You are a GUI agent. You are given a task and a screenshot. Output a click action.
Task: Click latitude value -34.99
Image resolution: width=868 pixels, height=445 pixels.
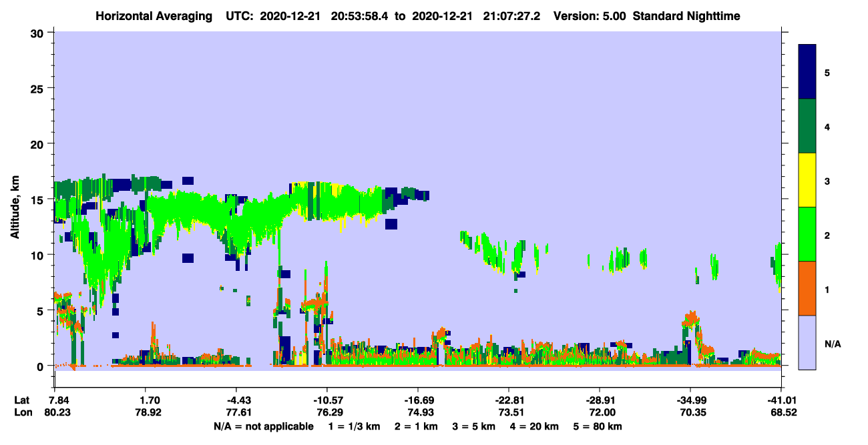point(691,400)
